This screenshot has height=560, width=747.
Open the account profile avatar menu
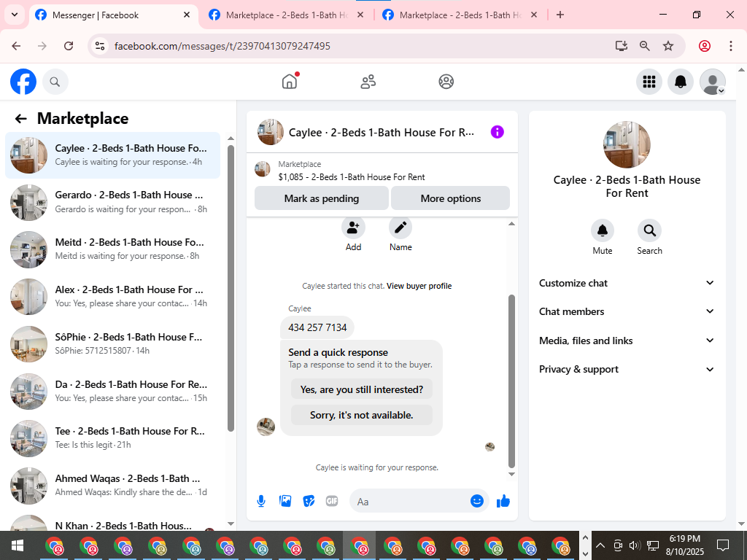click(x=712, y=82)
